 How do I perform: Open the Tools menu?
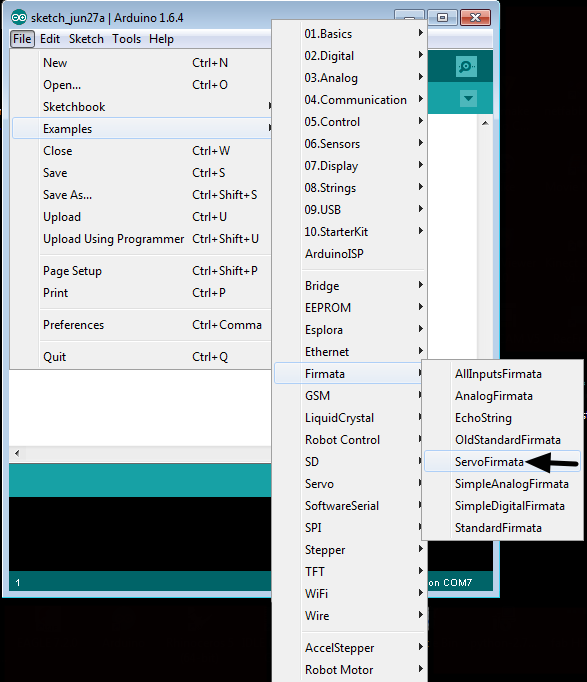(x=127, y=39)
